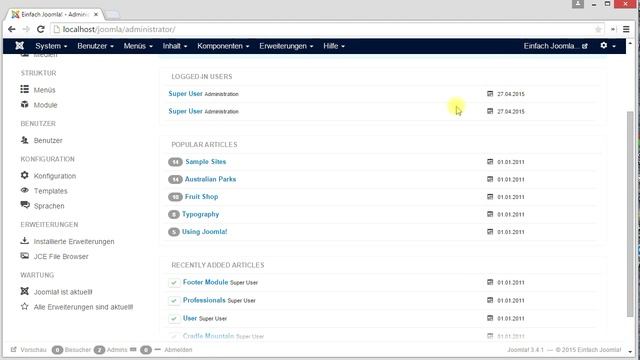Screen dimensions: 640x360
Task: Click the Besucher count badge
Action: click(x=58, y=350)
